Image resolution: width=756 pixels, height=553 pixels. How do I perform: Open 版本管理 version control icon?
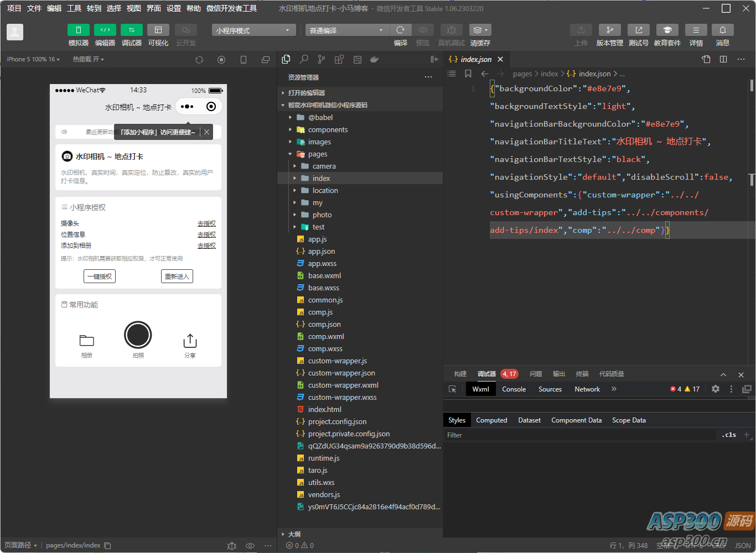pos(609,30)
